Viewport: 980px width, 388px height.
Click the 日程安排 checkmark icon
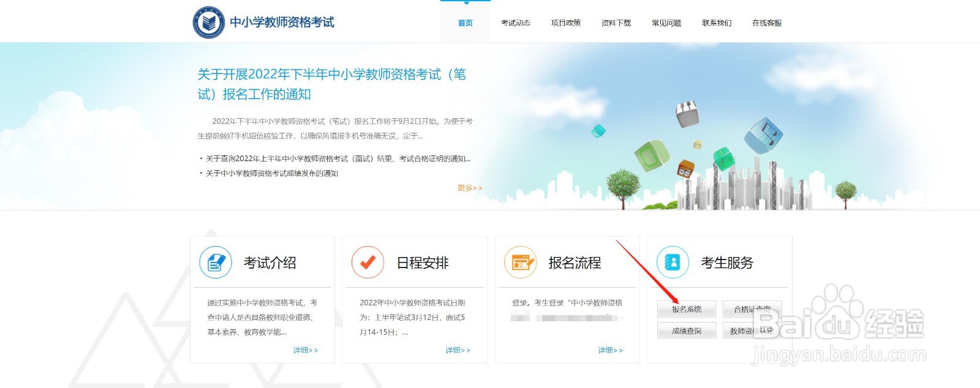coord(367,262)
